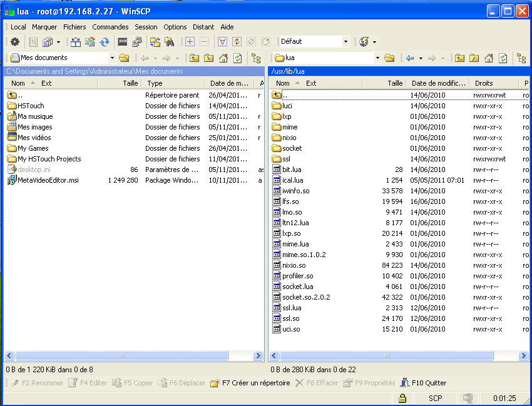Open directory icon beside Mes documents

(124, 58)
